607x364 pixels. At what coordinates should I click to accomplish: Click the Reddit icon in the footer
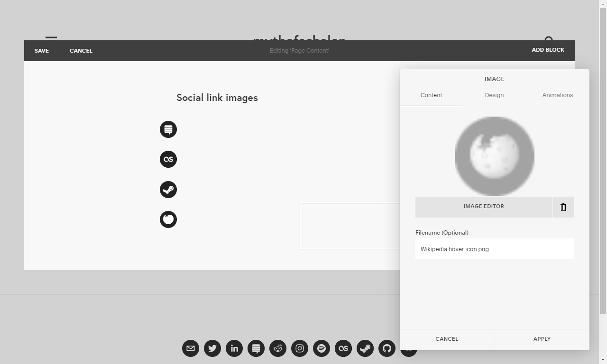(278, 348)
